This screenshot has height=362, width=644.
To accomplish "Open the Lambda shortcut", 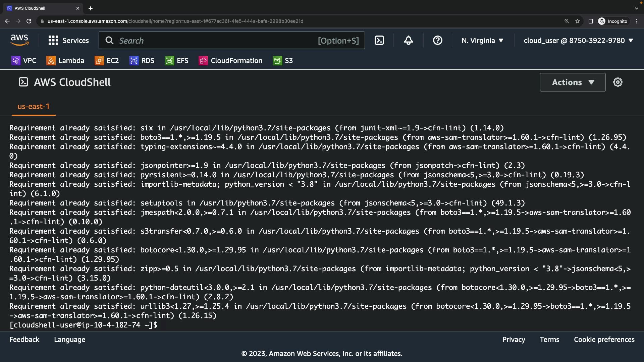I will coord(65,61).
